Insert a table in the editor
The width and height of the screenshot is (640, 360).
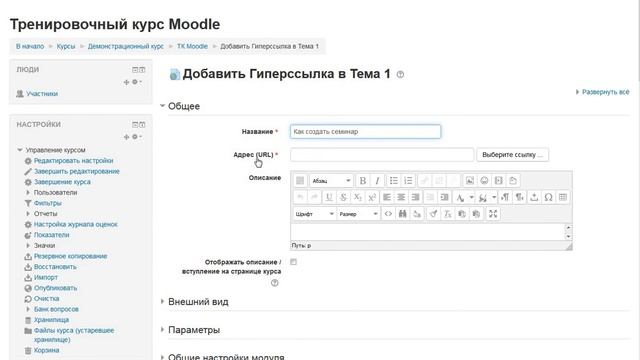pos(563,197)
